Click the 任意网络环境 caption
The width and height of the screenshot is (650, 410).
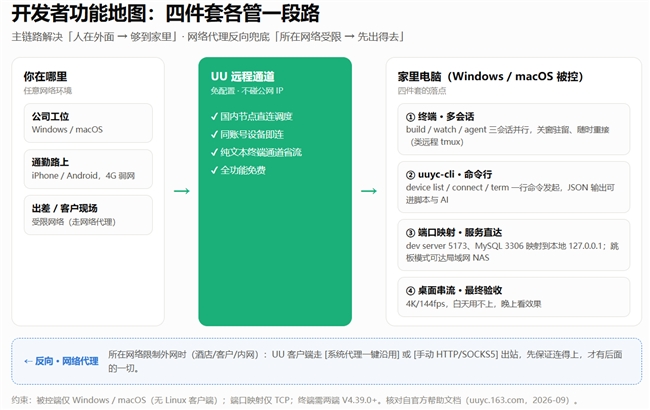[x=48, y=91]
